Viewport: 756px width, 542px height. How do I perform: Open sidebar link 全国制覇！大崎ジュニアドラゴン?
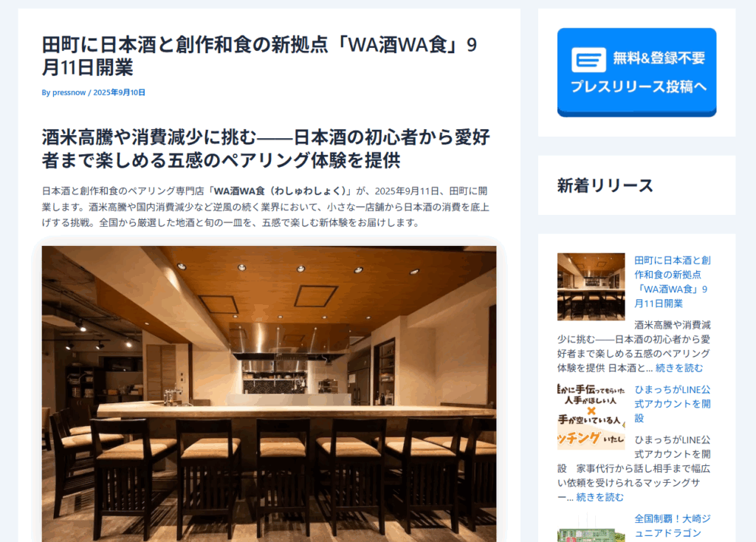click(672, 526)
